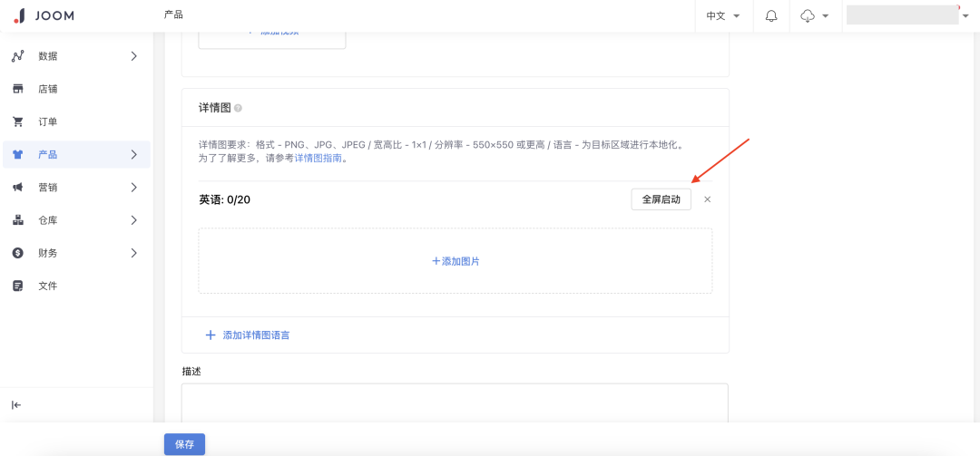Click the 数据 chart icon
Viewport: 980px width, 456px height.
17,56
